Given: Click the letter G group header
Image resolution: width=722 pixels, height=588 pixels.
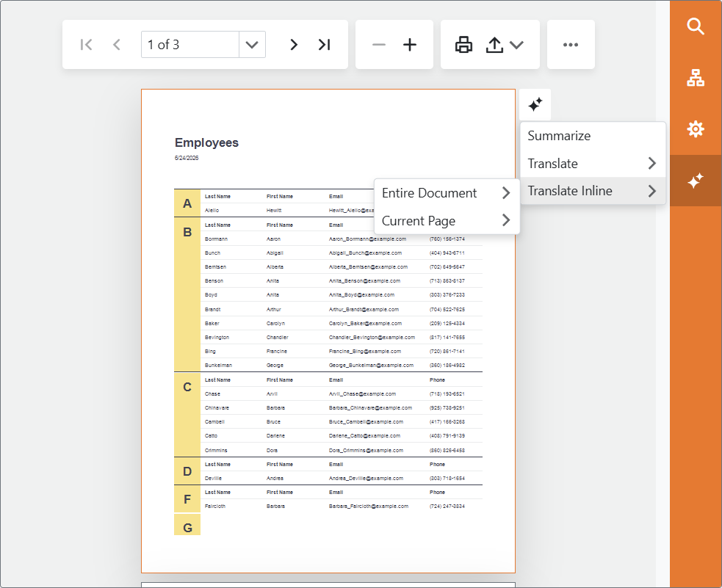Looking at the screenshot, I should point(187,527).
